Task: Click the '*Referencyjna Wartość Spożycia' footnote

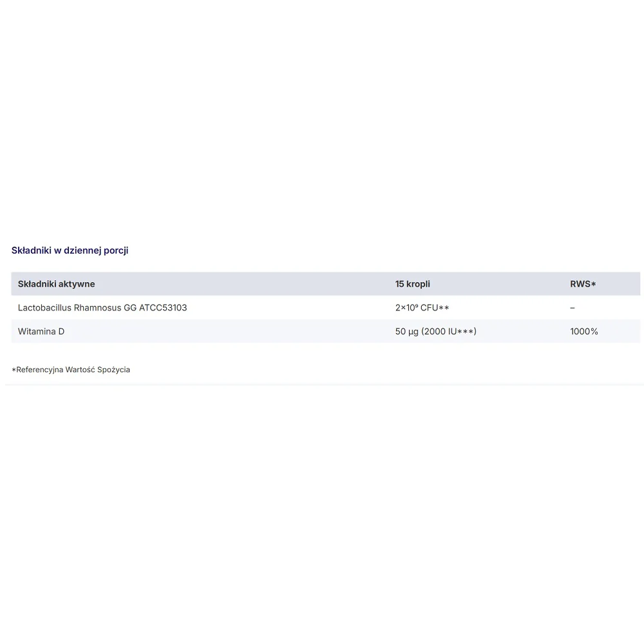Action: [x=71, y=370]
